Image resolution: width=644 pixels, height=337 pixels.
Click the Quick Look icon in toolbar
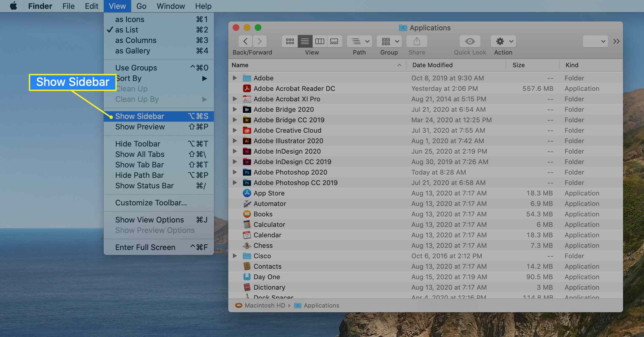[469, 41]
